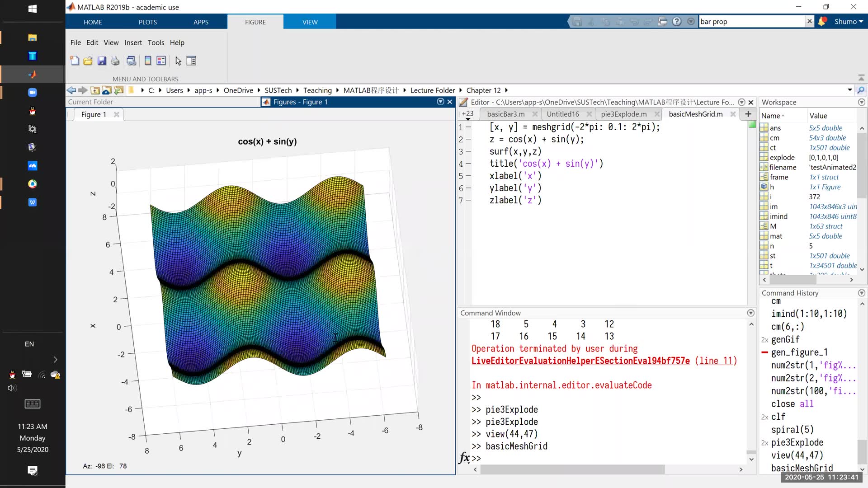Click the New Figure icon
Screen dimensions: 868x488
coord(75,61)
